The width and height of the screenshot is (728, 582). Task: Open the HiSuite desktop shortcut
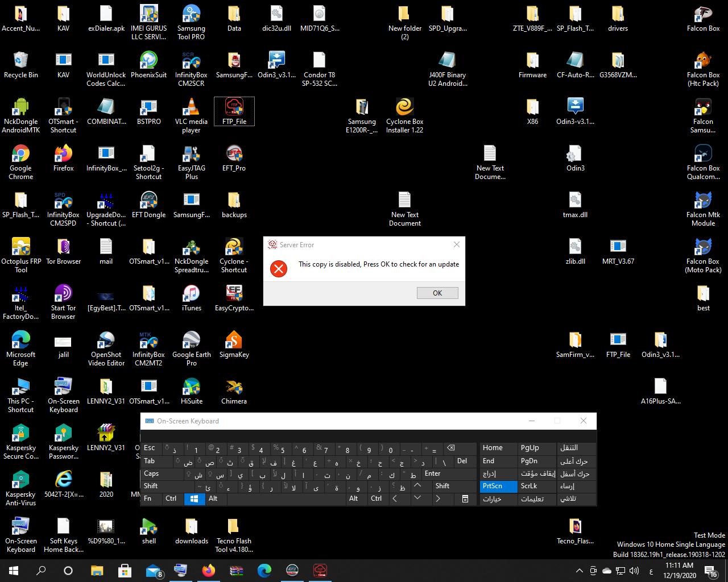(192, 392)
